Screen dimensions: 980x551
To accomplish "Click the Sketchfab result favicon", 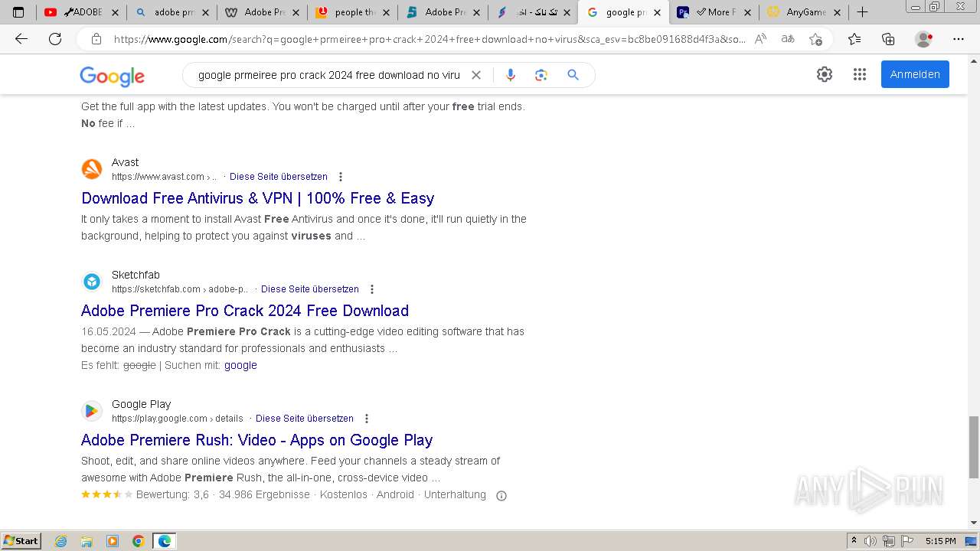I will click(x=92, y=282).
